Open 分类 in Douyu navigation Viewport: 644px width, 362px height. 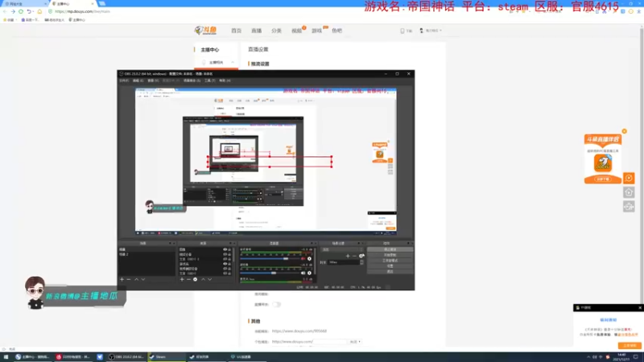click(276, 31)
